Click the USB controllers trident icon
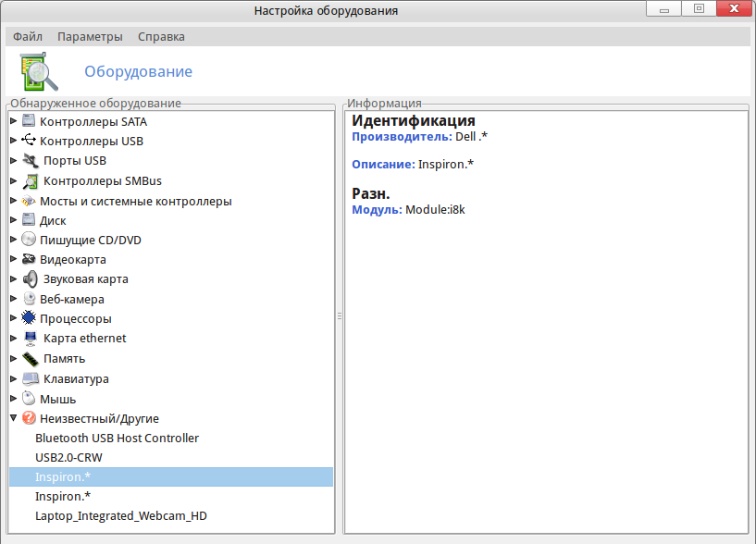The width and height of the screenshot is (756, 544). (x=29, y=141)
